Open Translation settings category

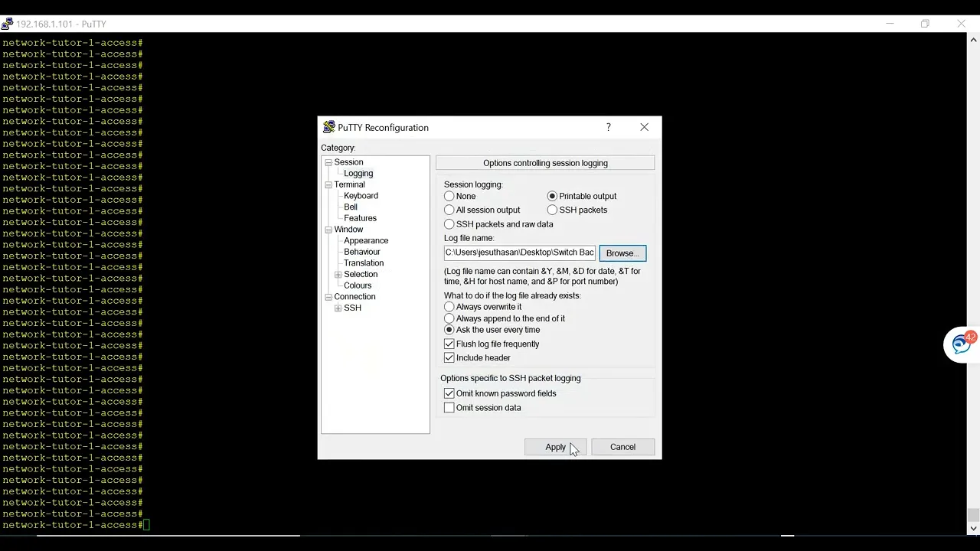pos(364,262)
